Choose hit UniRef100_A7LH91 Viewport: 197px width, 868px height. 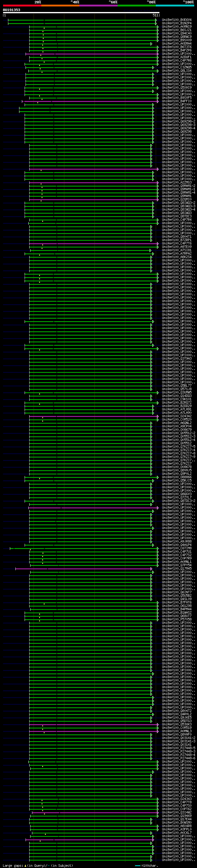point(177,409)
